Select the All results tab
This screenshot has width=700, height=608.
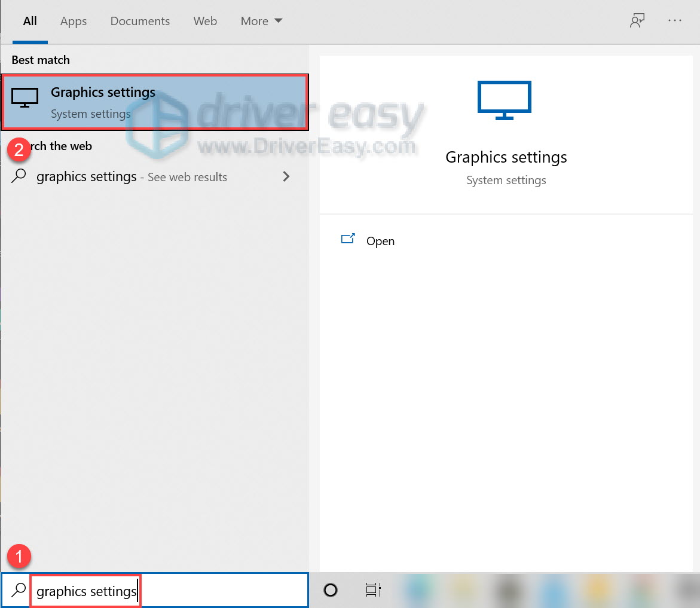pyautogui.click(x=30, y=21)
